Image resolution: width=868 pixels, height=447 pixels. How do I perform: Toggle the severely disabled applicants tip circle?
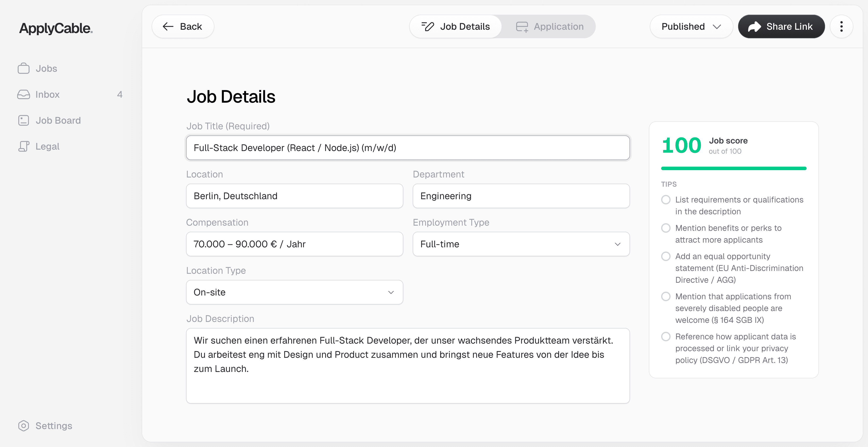click(665, 296)
